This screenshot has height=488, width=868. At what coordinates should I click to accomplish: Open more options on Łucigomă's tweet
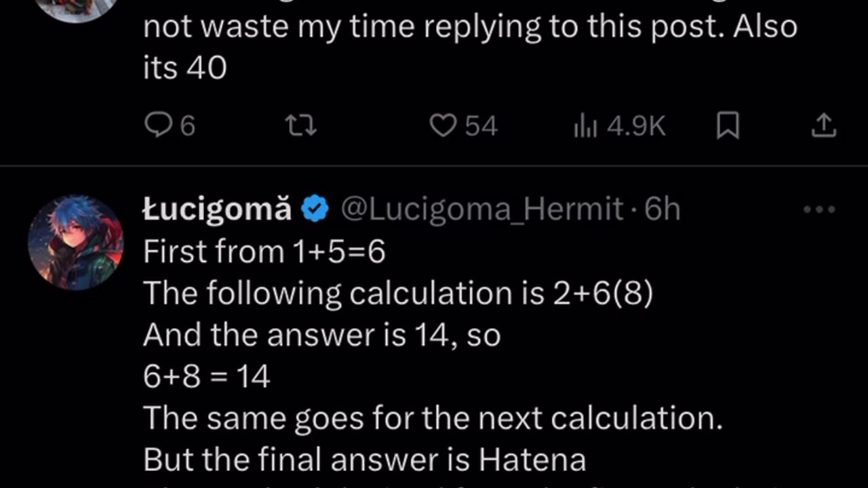pyautogui.click(x=819, y=209)
